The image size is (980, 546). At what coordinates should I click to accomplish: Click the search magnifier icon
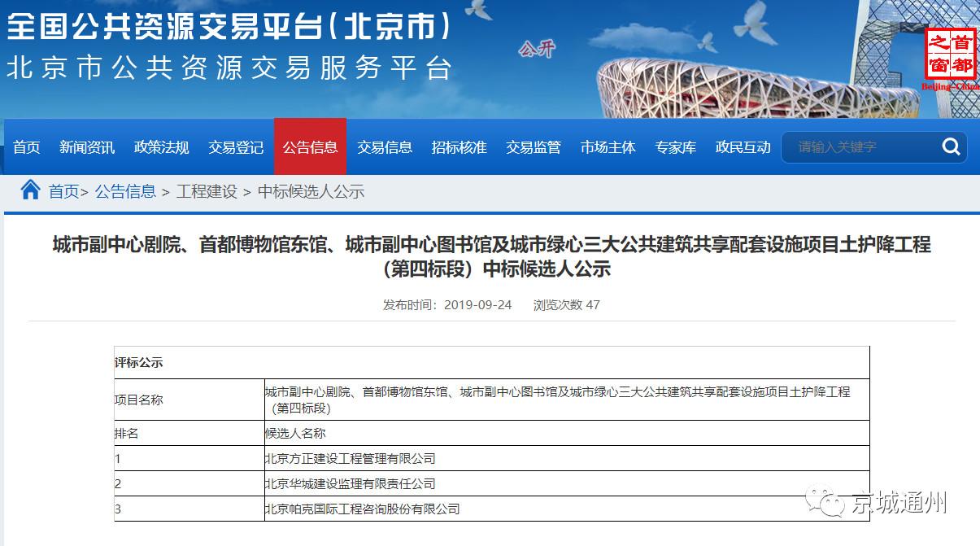[951, 147]
